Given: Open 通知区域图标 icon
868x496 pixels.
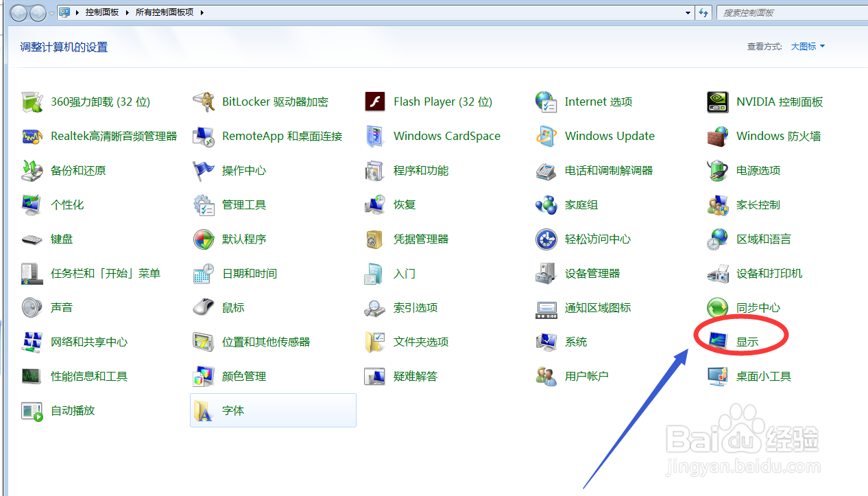Looking at the screenshot, I should click(546, 309).
